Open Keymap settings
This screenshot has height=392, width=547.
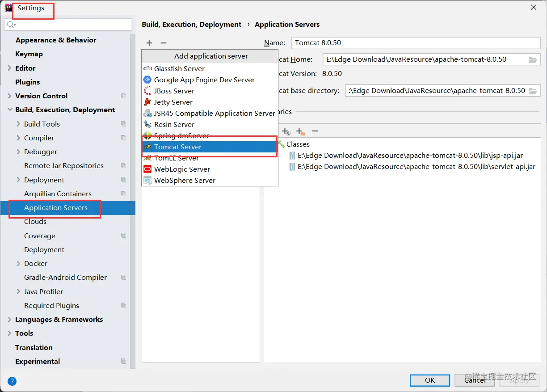[x=29, y=54]
